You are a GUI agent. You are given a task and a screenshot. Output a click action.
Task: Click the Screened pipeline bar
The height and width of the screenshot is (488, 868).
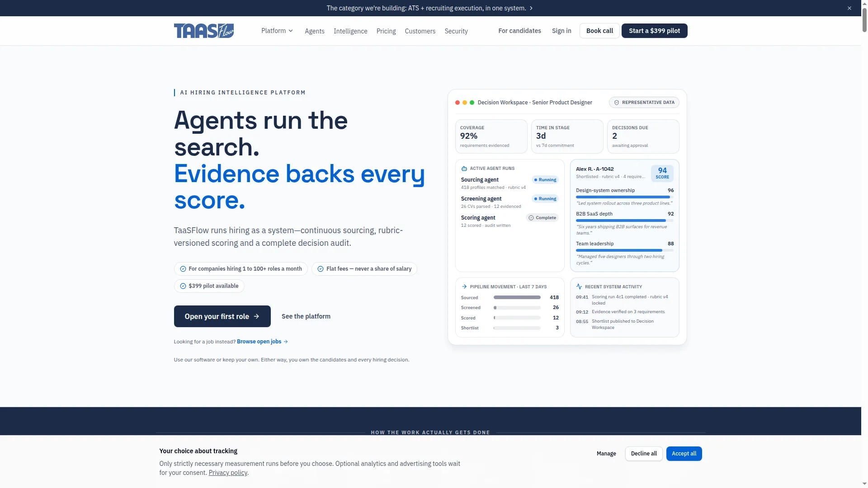(517, 308)
